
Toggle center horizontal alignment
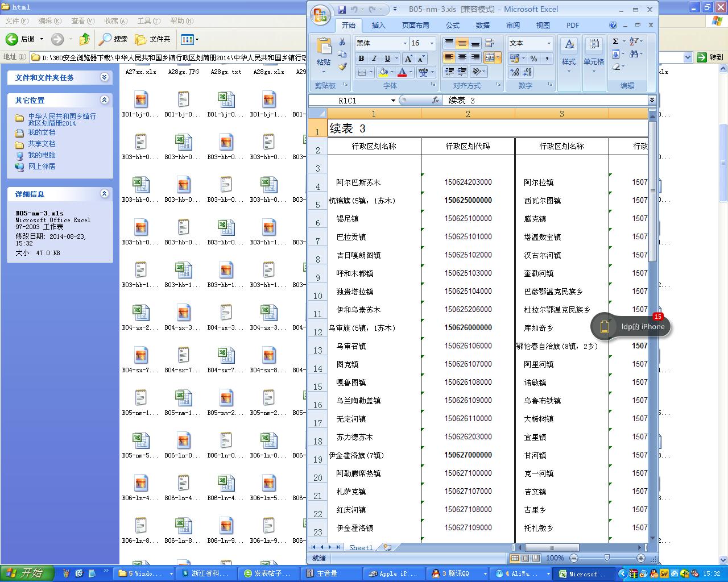pyautogui.click(x=462, y=57)
